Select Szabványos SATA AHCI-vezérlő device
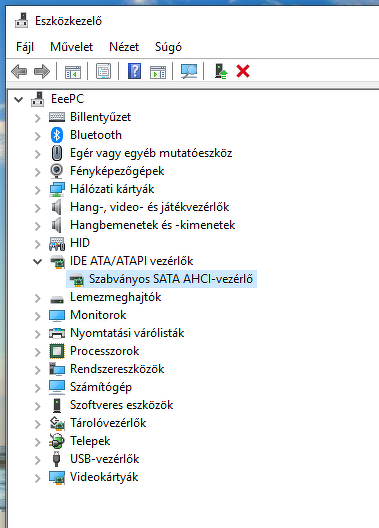The image size is (379, 528). click(x=162, y=279)
